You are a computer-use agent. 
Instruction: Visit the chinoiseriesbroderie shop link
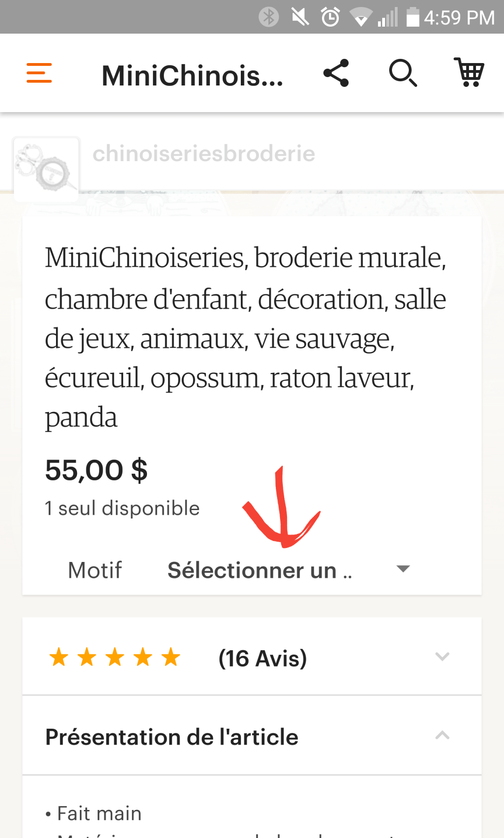203,154
